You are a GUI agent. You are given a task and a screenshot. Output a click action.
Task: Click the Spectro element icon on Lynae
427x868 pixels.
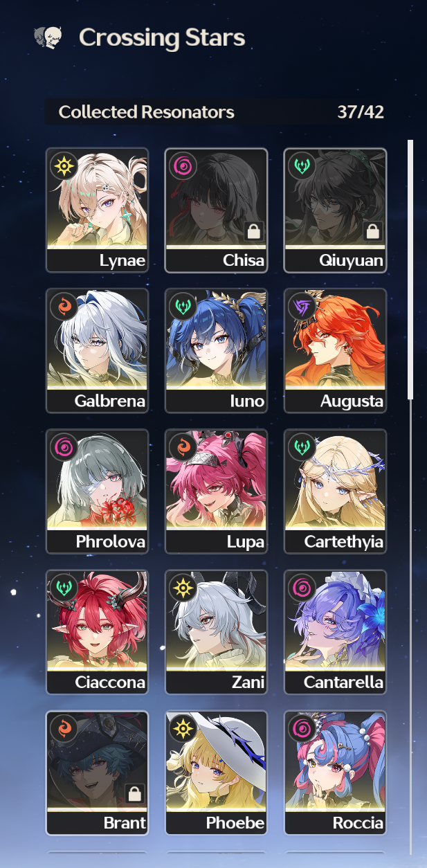pyautogui.click(x=64, y=166)
